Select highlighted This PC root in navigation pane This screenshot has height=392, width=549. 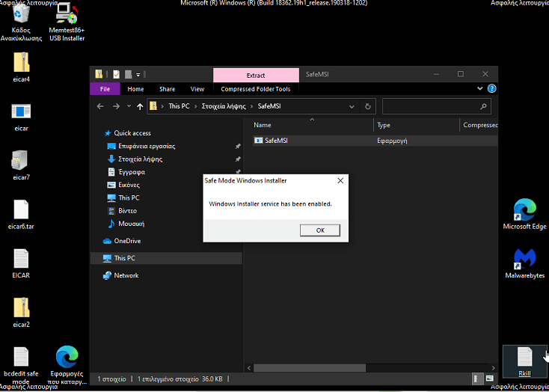coord(166,258)
